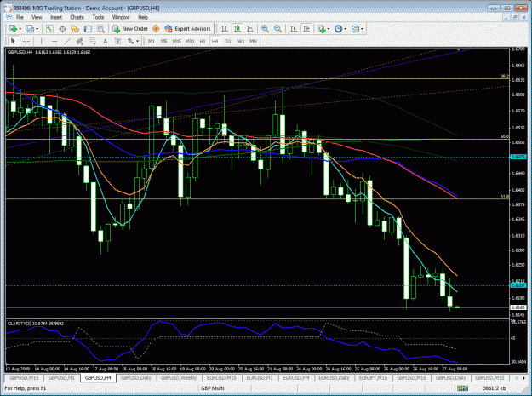
Task: Open the Insert menu
Action: [x=56, y=17]
